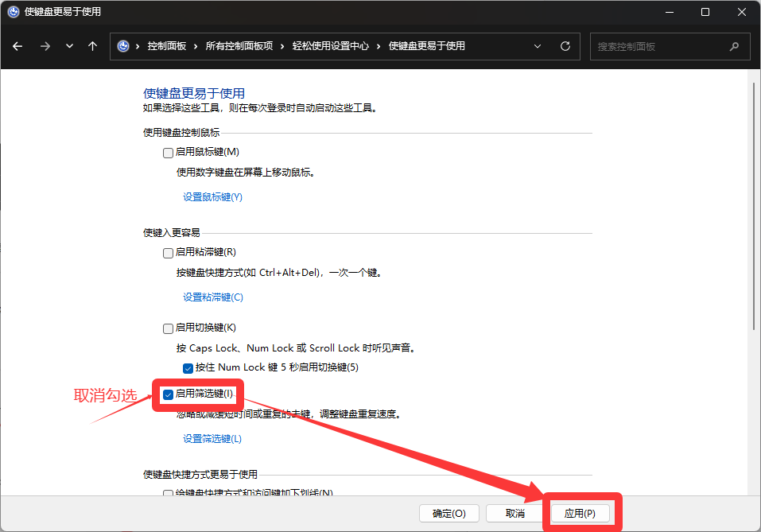Click the Refresh address bar icon
761x532 pixels.
click(x=565, y=46)
